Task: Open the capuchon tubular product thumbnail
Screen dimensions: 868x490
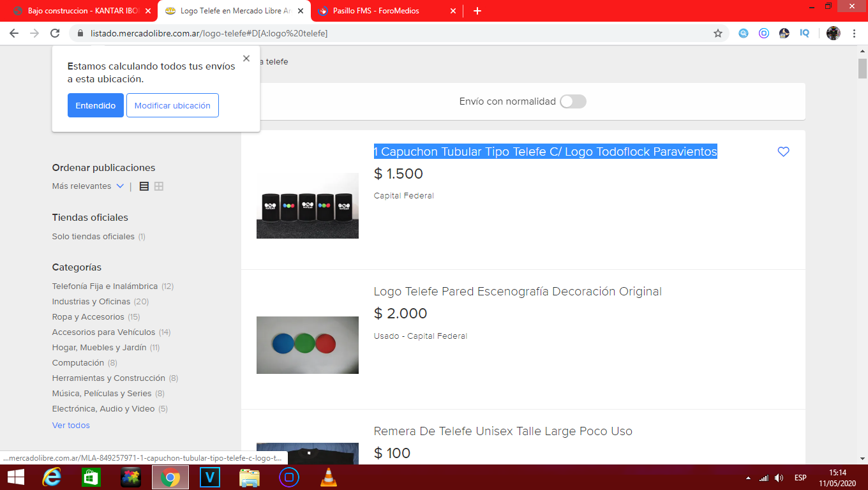Action: tap(308, 205)
